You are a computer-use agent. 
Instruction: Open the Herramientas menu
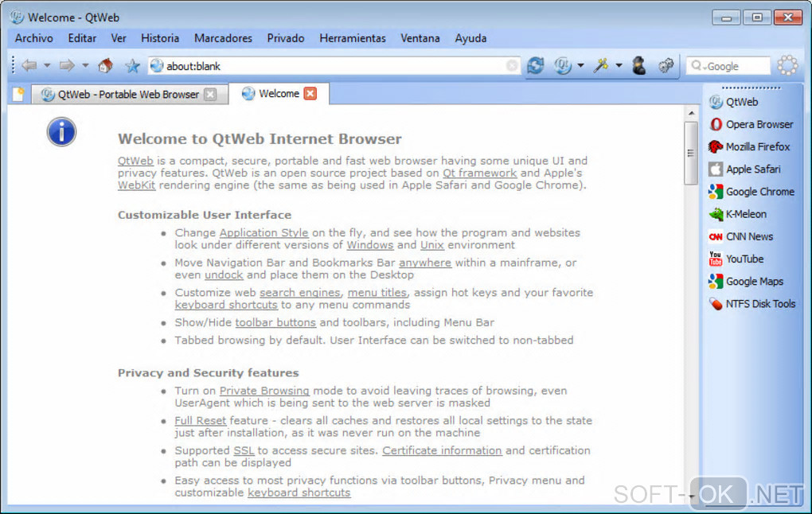pyautogui.click(x=352, y=38)
